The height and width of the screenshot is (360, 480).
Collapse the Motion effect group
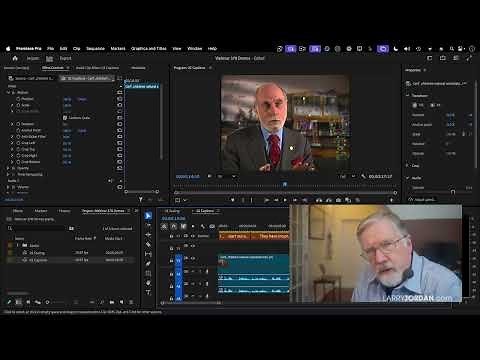click(8, 92)
